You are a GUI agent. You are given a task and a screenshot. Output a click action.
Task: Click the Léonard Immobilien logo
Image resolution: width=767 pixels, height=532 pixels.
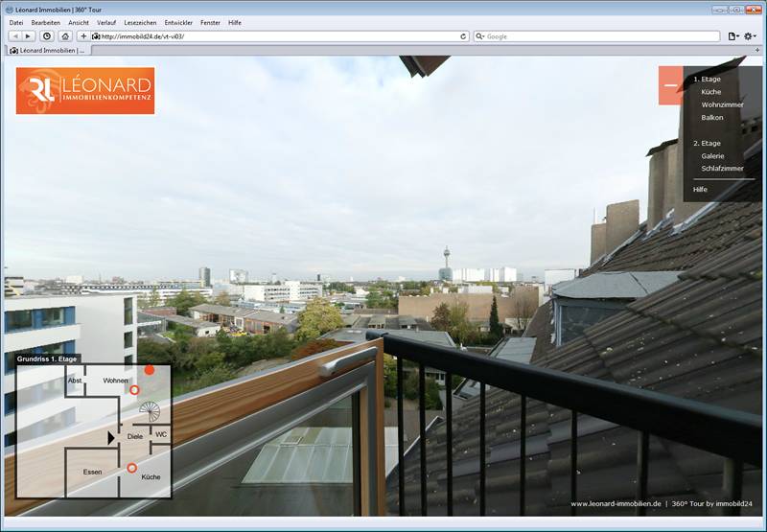(85, 90)
